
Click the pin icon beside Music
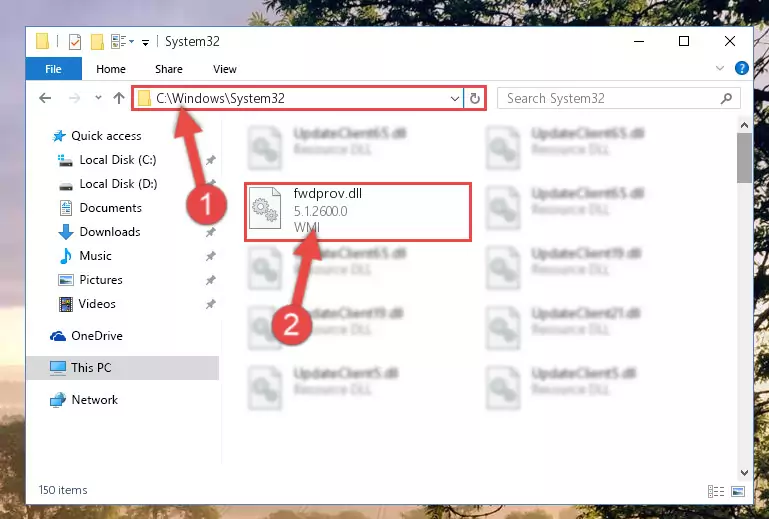tap(210, 256)
